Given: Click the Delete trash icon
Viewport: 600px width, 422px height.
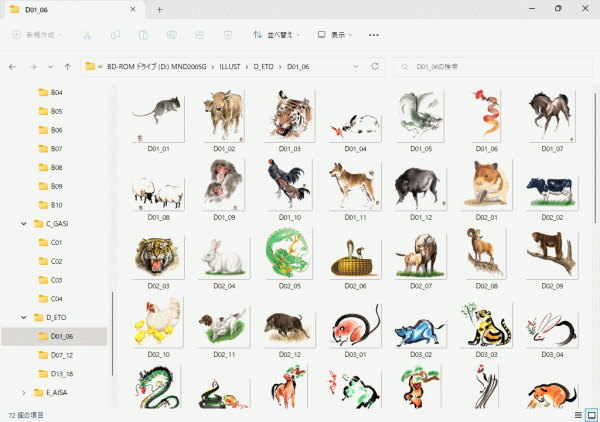Looking at the screenshot, I should 228,35.
